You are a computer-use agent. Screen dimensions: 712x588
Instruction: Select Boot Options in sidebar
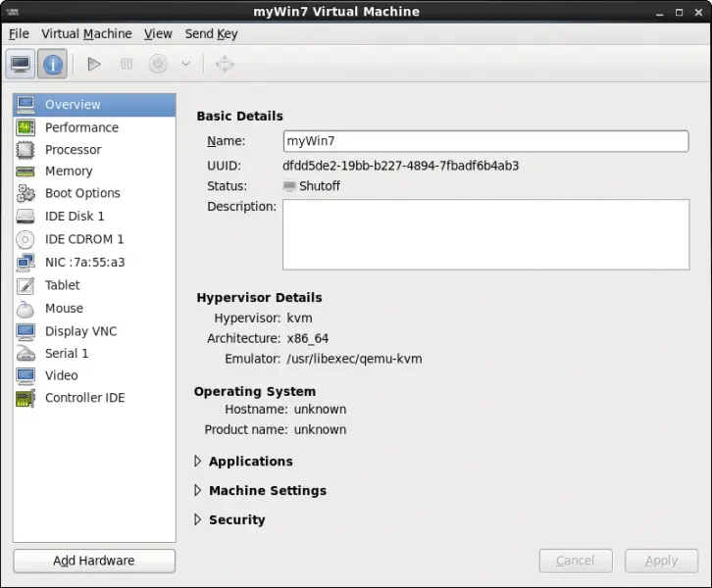pos(82,193)
